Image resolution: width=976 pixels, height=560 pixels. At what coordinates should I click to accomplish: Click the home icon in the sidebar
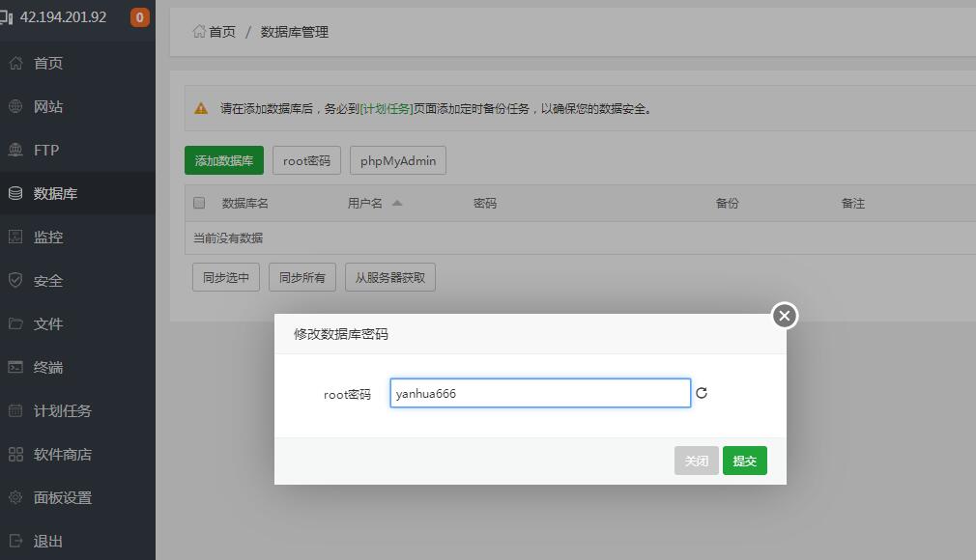pos(15,64)
